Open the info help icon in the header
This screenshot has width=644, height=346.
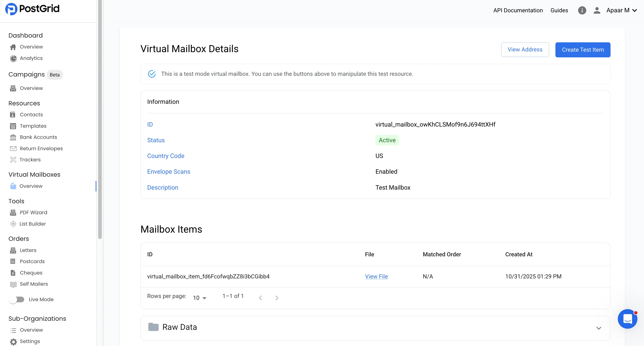(x=582, y=10)
